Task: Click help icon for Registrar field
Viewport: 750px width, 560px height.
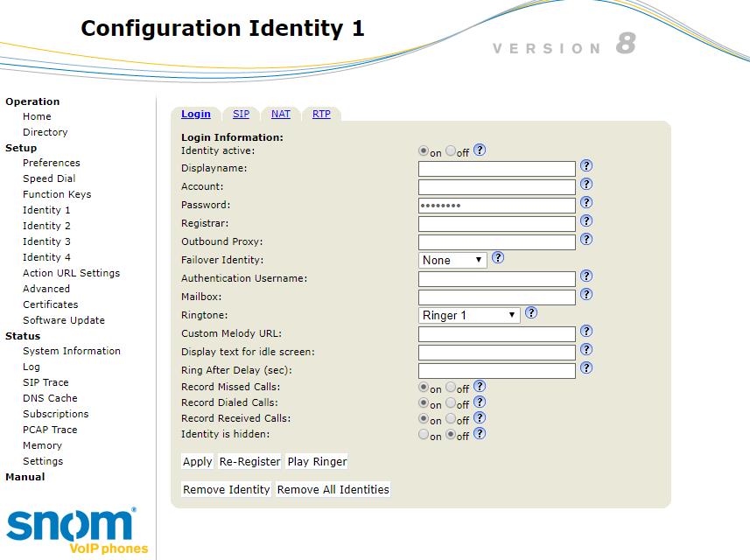Action: coord(586,221)
